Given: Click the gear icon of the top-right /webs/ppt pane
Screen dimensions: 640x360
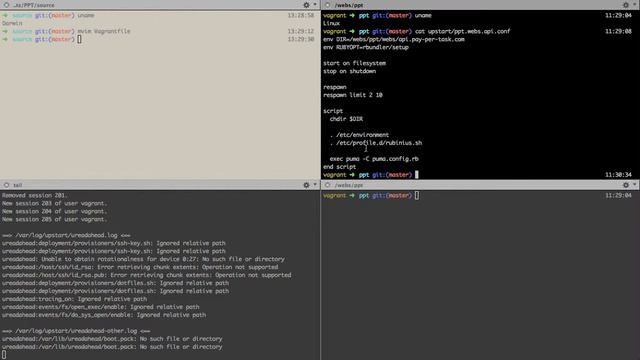Looking at the screenshot, I should click(x=626, y=5).
